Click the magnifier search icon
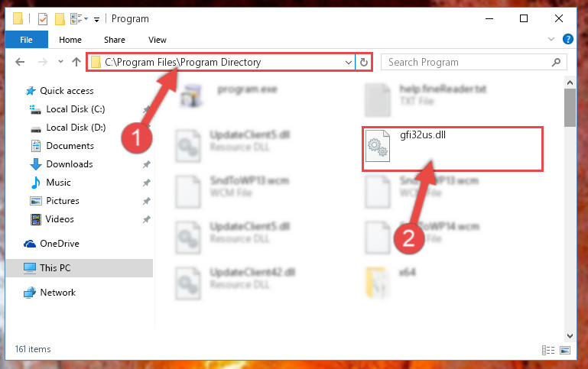The image size is (588, 369). [x=556, y=62]
